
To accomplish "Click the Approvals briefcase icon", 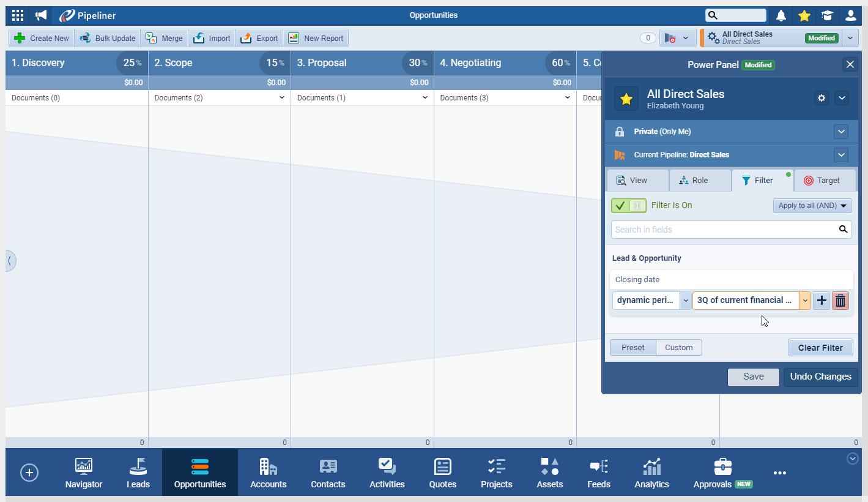I will 722,466.
